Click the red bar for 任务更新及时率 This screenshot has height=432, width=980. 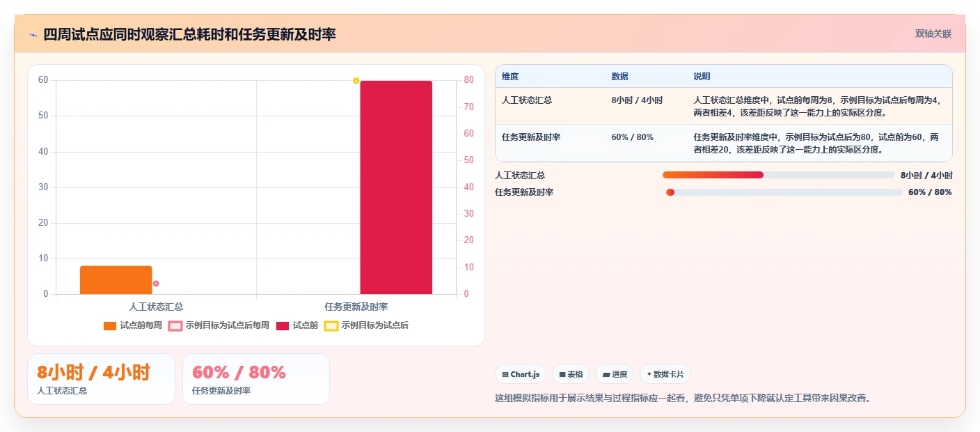tap(396, 187)
